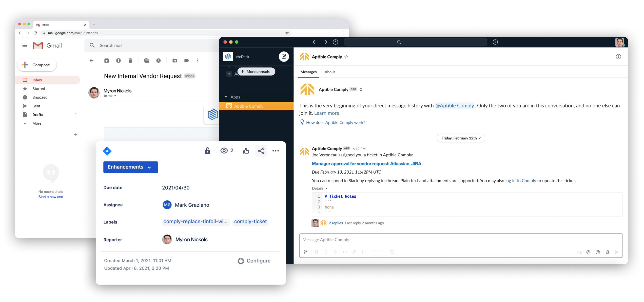Select Inbox in Gmail sidebar
The height and width of the screenshot is (302, 644).
point(48,80)
